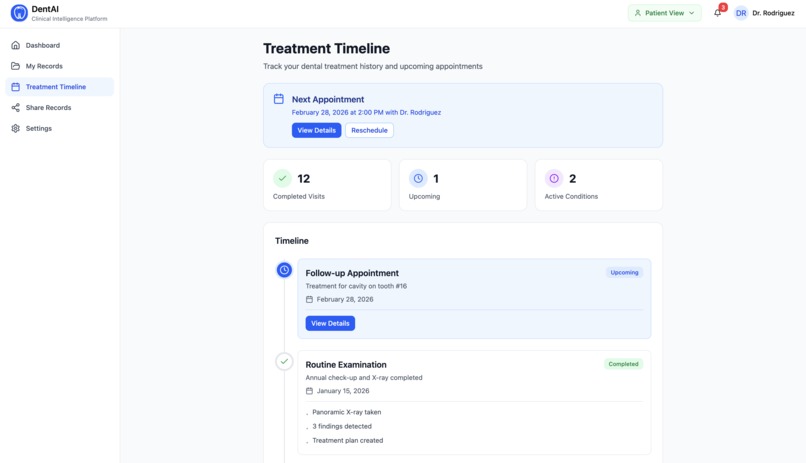Click 'Clinical Intelligence Platform' subtitle
The image size is (806, 463).
(69, 19)
